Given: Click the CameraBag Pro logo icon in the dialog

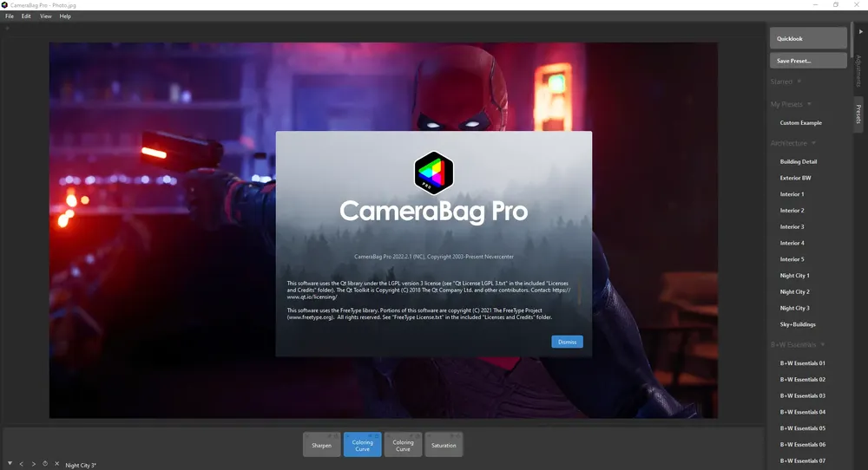Looking at the screenshot, I should (x=433, y=173).
